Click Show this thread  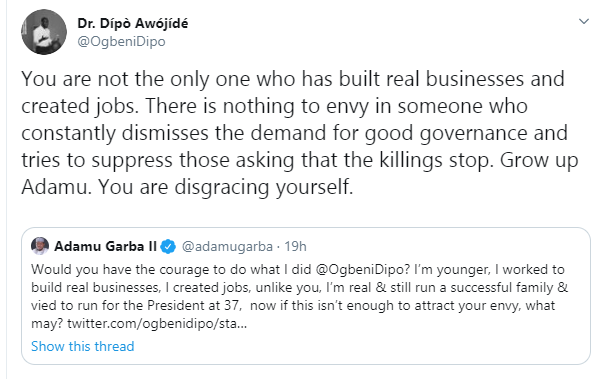pos(82,346)
